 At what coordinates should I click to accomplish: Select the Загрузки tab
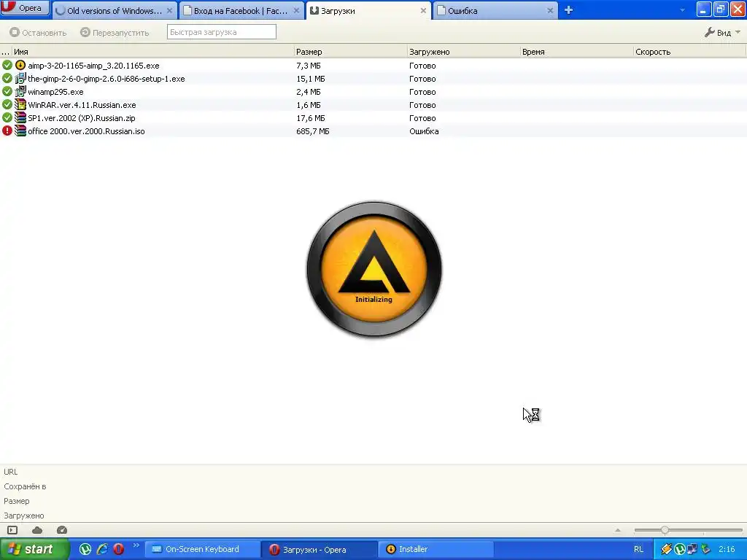pyautogui.click(x=368, y=10)
